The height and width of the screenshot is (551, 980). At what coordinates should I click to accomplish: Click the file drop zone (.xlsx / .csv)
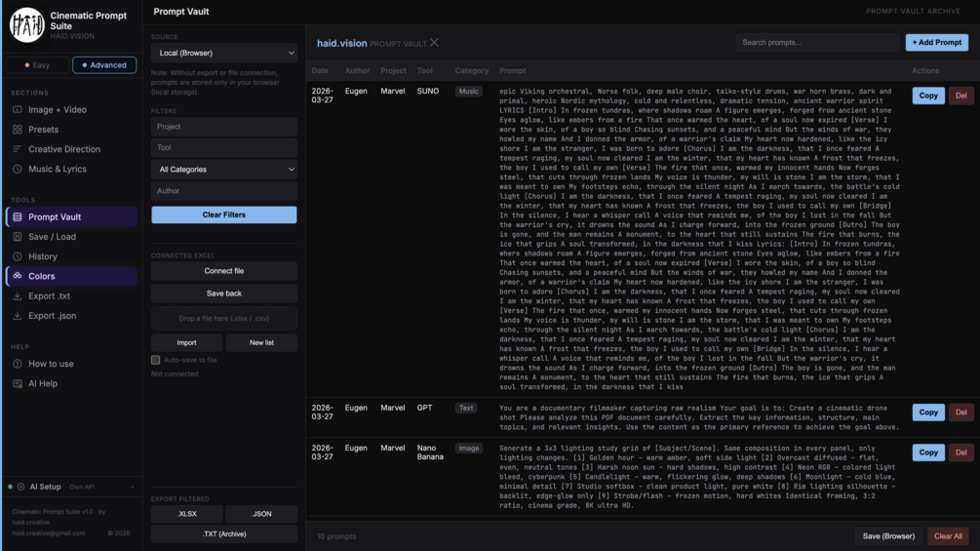[223, 319]
